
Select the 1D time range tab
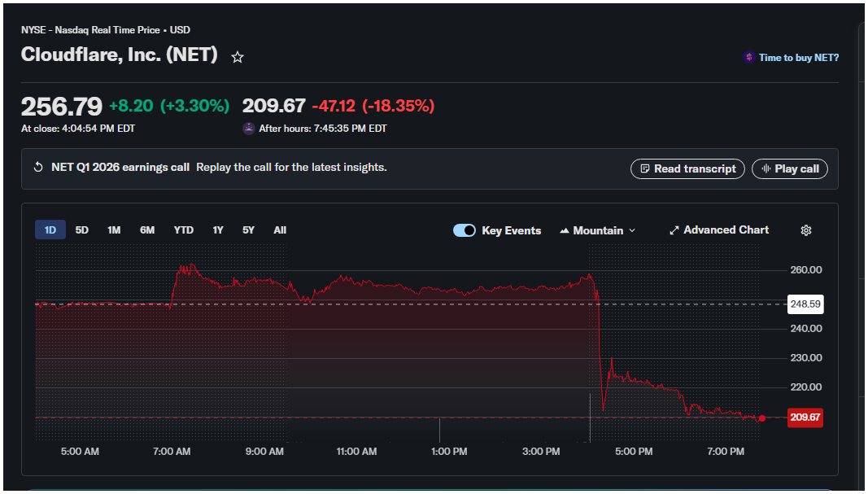(x=50, y=230)
